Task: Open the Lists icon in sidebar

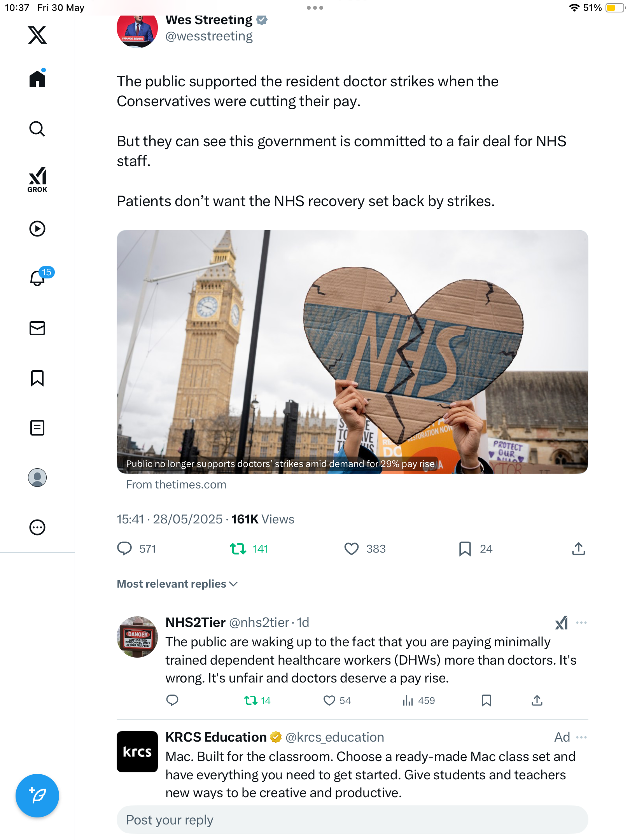Action: tap(37, 428)
